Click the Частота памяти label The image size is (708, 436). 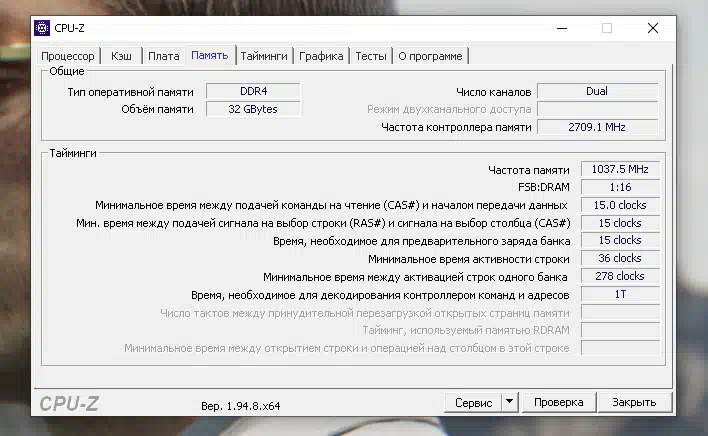(529, 170)
